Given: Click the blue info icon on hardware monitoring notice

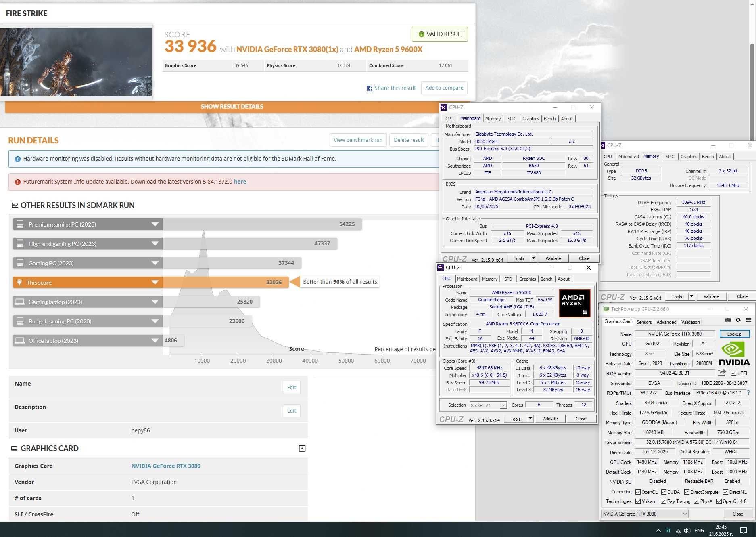Looking at the screenshot, I should (17, 159).
